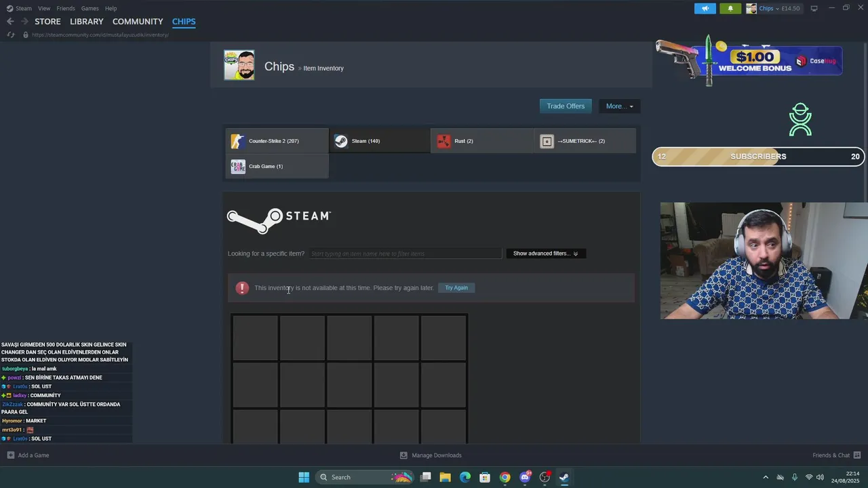Click the Casehug $1.00 welcome bonus banner
This screenshot has height=488, width=868.
point(749,61)
